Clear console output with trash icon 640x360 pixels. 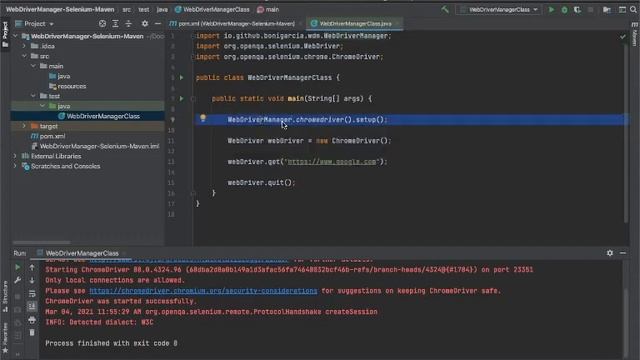pos(32,333)
